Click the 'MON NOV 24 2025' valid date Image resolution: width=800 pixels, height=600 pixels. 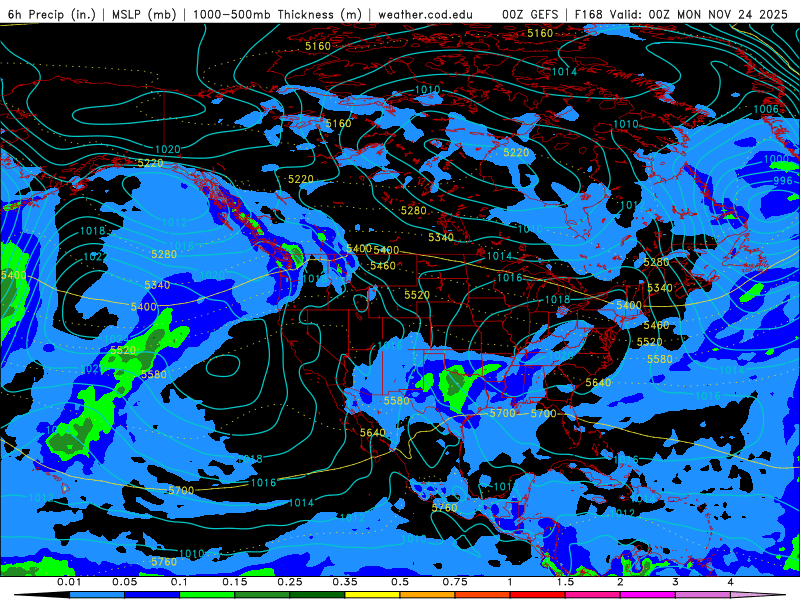(x=733, y=14)
